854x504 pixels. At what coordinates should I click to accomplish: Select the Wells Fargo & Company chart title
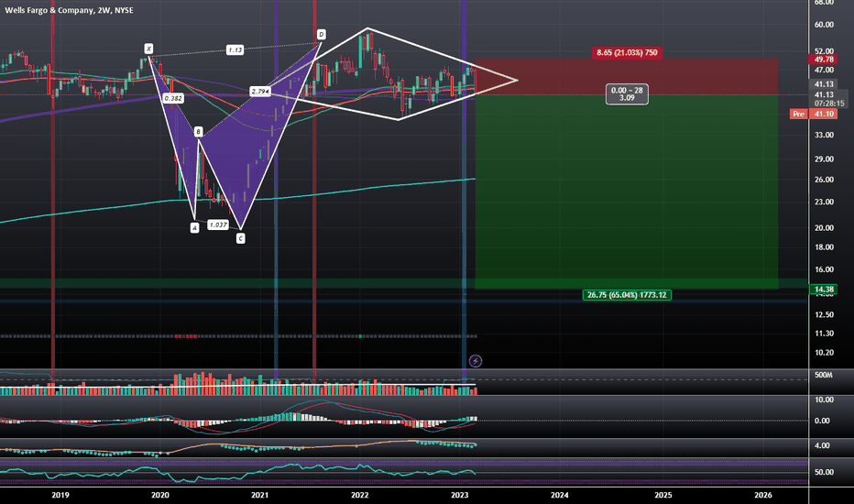coord(69,10)
